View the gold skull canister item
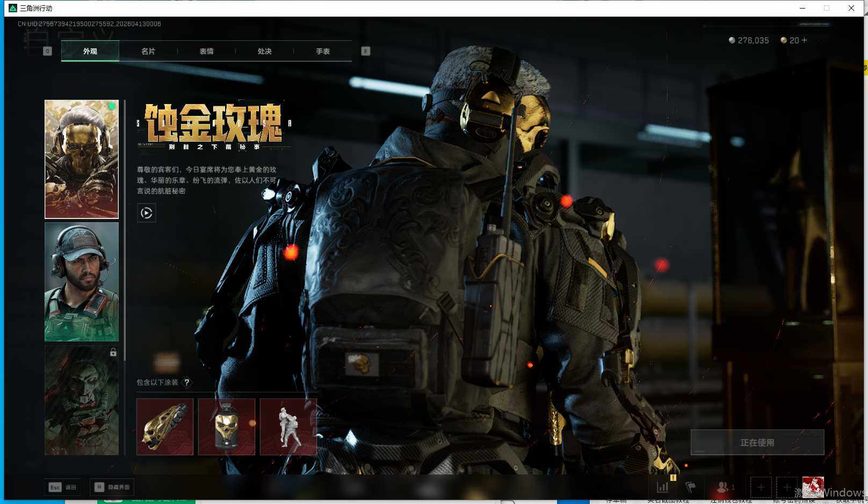This screenshot has width=868, height=504. tap(227, 427)
